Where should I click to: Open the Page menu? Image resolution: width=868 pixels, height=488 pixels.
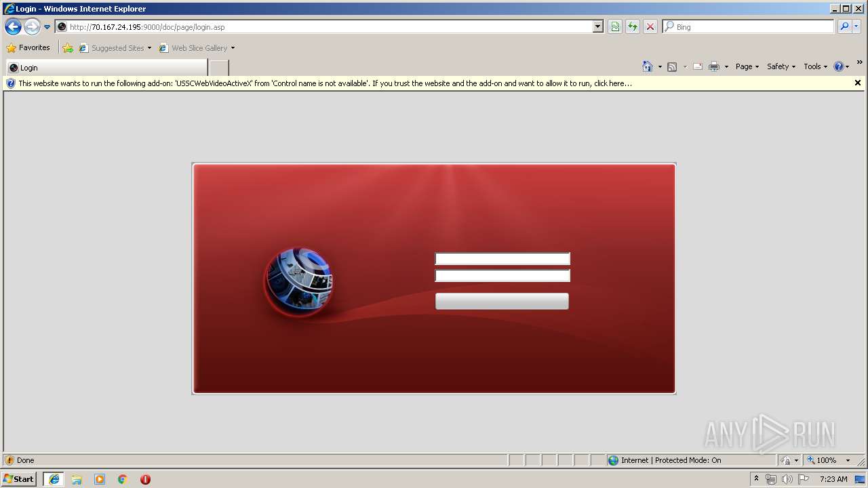[747, 66]
